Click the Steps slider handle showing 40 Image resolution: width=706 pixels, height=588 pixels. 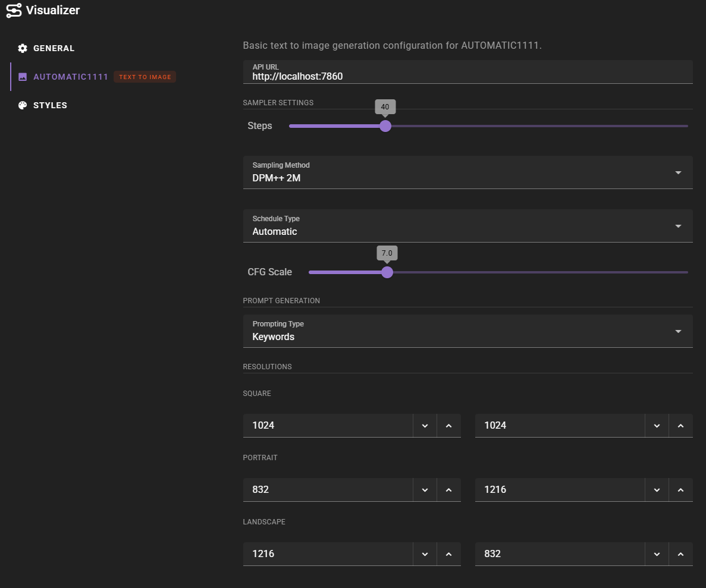click(x=385, y=126)
